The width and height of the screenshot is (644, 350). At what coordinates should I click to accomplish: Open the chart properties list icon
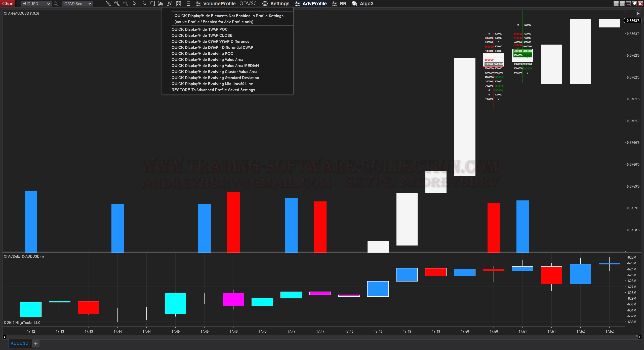[x=187, y=4]
